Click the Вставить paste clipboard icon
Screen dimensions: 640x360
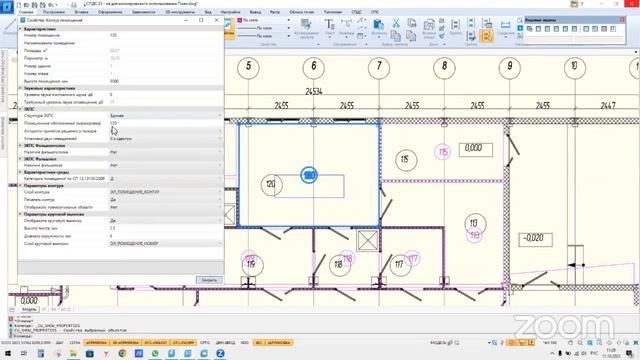tap(378, 27)
